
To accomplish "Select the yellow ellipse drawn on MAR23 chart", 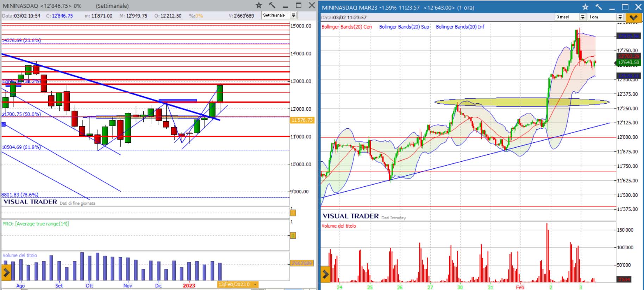I will pos(521,102).
